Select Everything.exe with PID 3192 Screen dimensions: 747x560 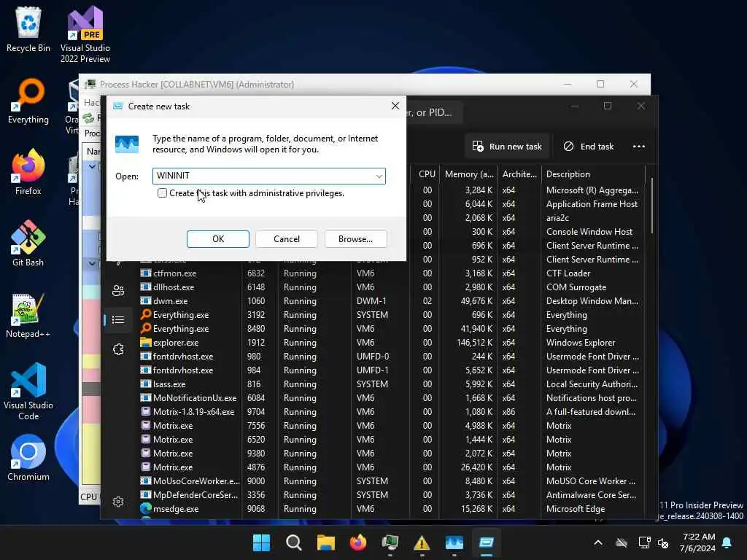[391, 315]
